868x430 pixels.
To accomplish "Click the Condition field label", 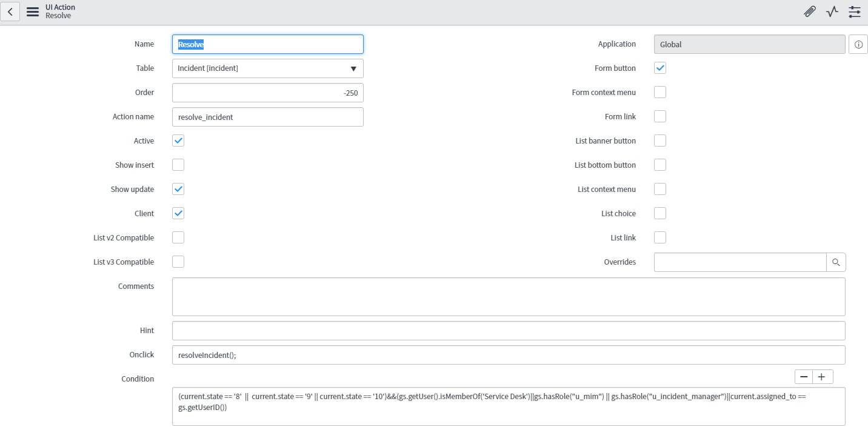I will pos(138,379).
